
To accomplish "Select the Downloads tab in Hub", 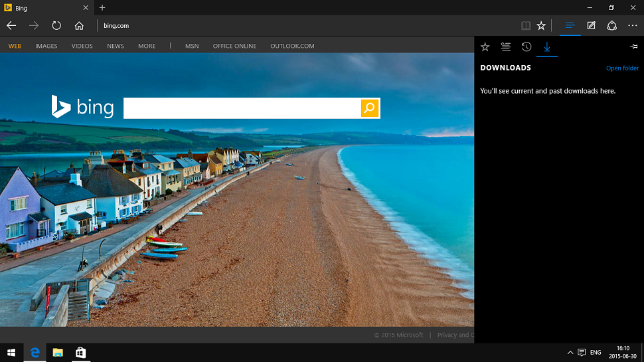I will (547, 46).
